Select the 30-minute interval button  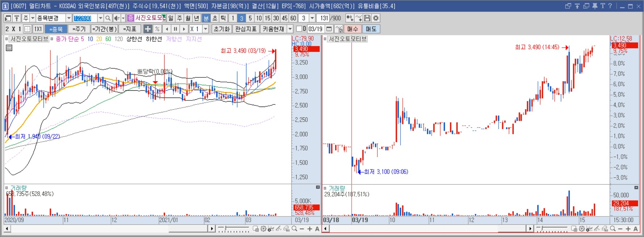[276, 18]
